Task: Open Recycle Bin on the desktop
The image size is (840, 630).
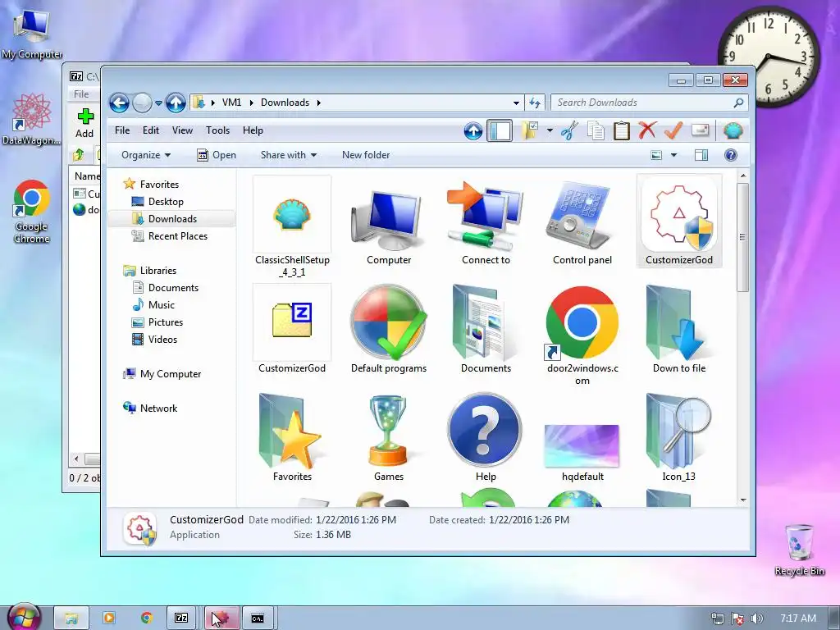Action: point(799,550)
